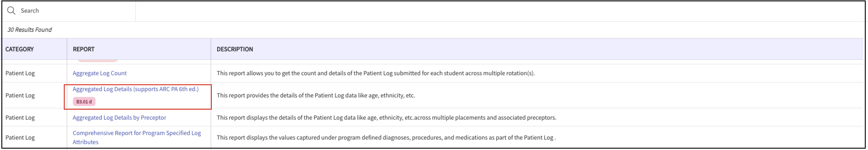Click the description mentioning associated preceptors

pyautogui.click(x=386, y=118)
